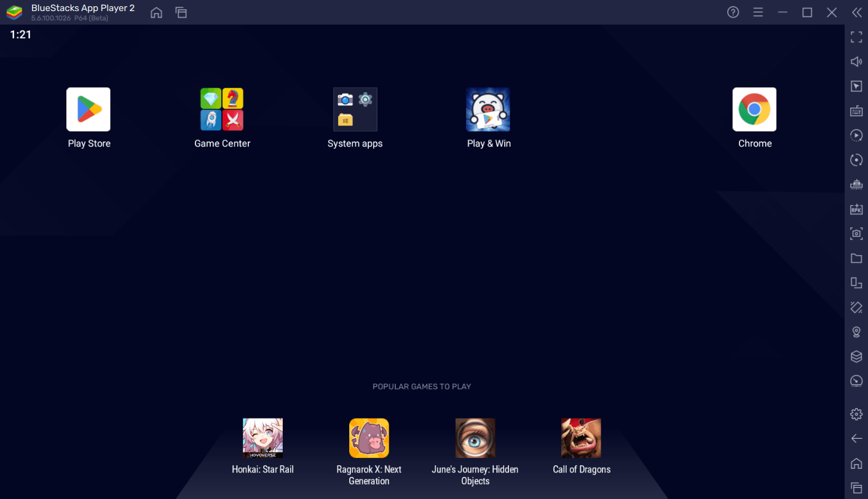Open the set location pin icon

click(x=856, y=332)
